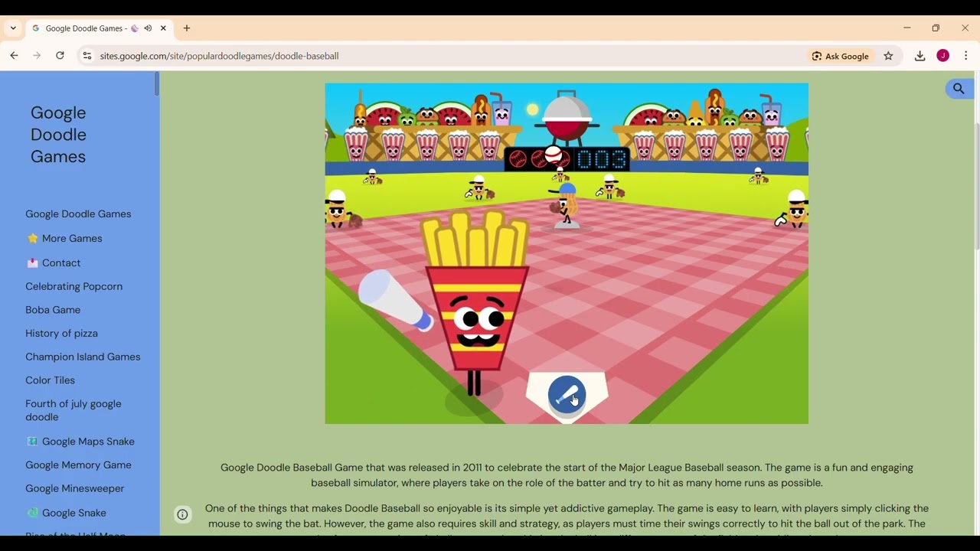Click the scoreboard showing 003
The height and width of the screenshot is (551, 980).
567,159
